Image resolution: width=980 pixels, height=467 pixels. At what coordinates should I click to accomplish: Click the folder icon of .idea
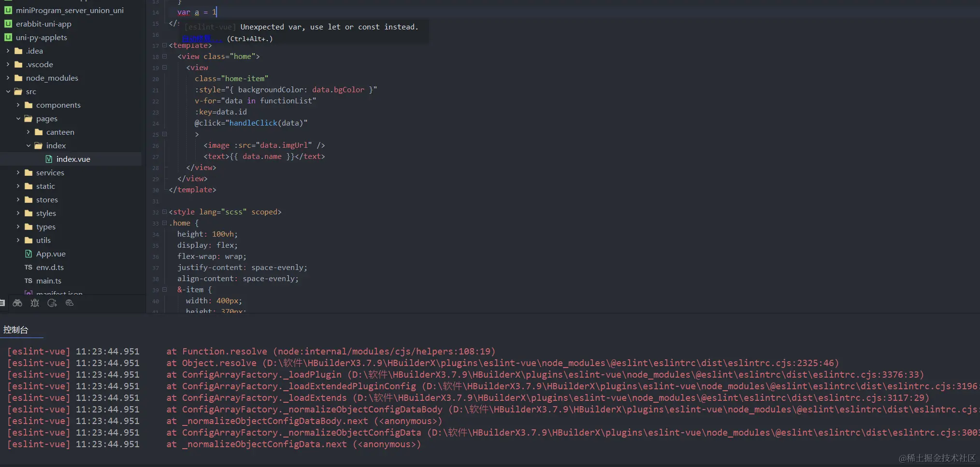click(18, 51)
